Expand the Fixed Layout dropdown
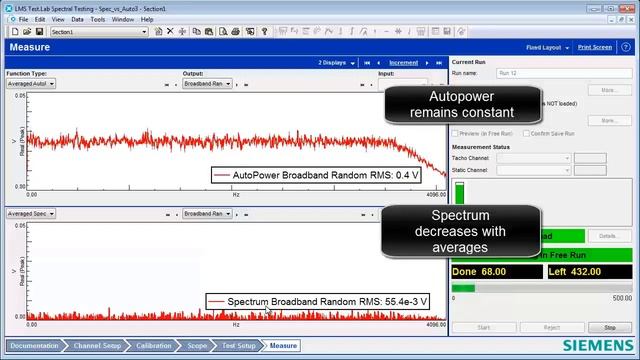The width and height of the screenshot is (640, 360). pyautogui.click(x=547, y=47)
